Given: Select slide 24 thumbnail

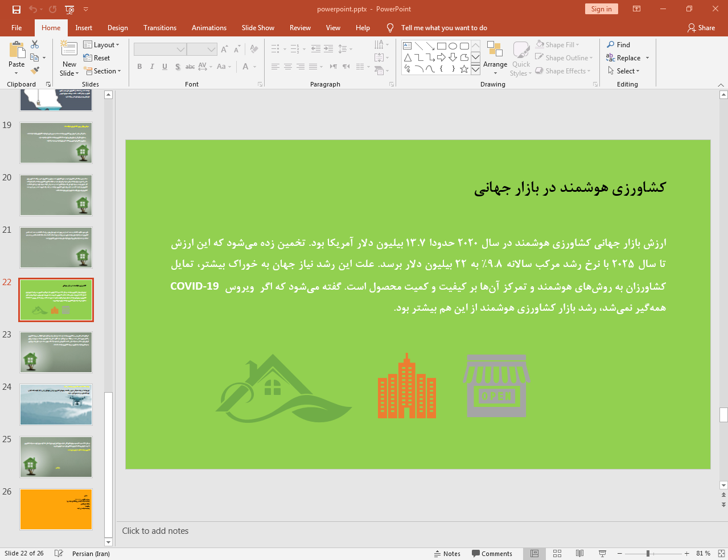Looking at the screenshot, I should pyautogui.click(x=56, y=405).
